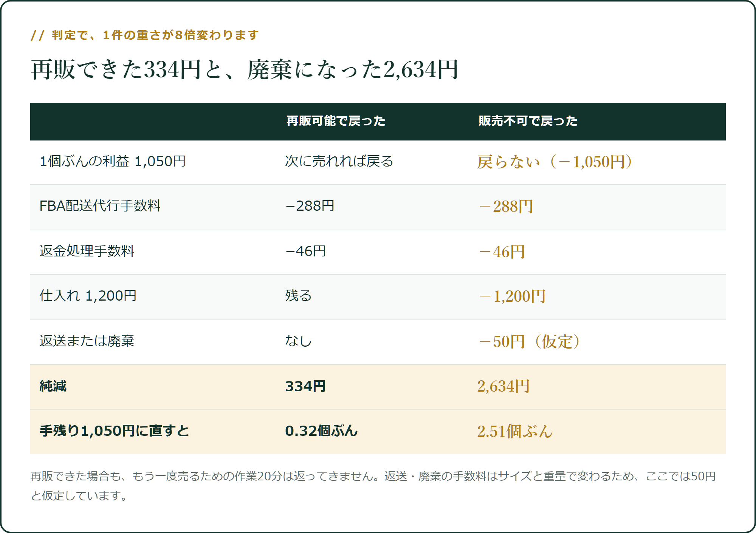756x534 pixels.
Task: Click cell 2.51個ぶん
Action: coord(515,431)
